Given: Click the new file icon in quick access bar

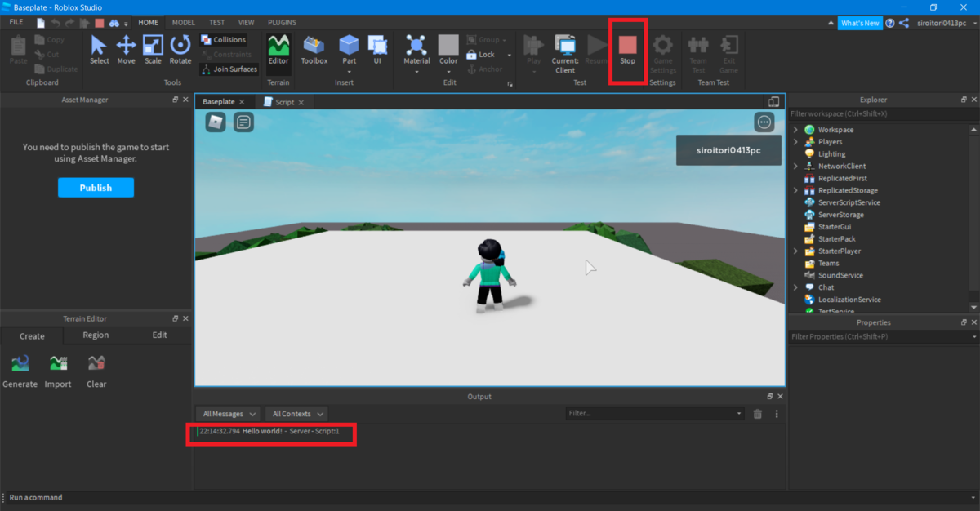Looking at the screenshot, I should (41, 23).
